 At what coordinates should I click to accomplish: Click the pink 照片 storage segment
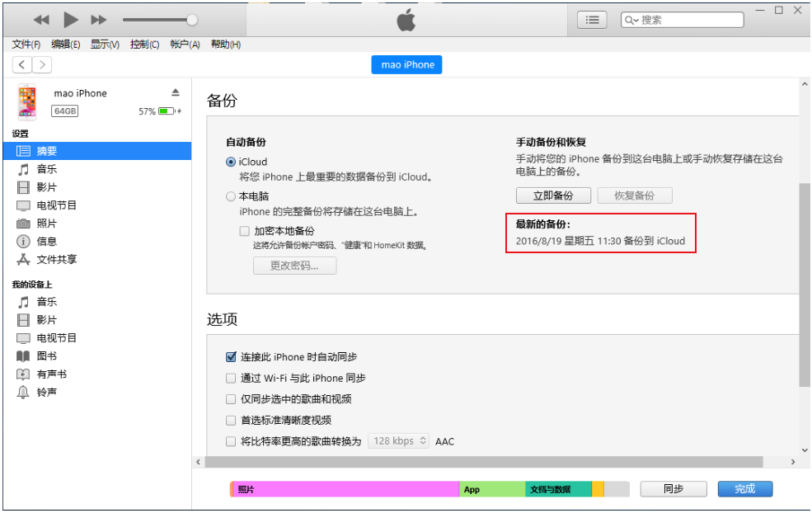(x=346, y=489)
